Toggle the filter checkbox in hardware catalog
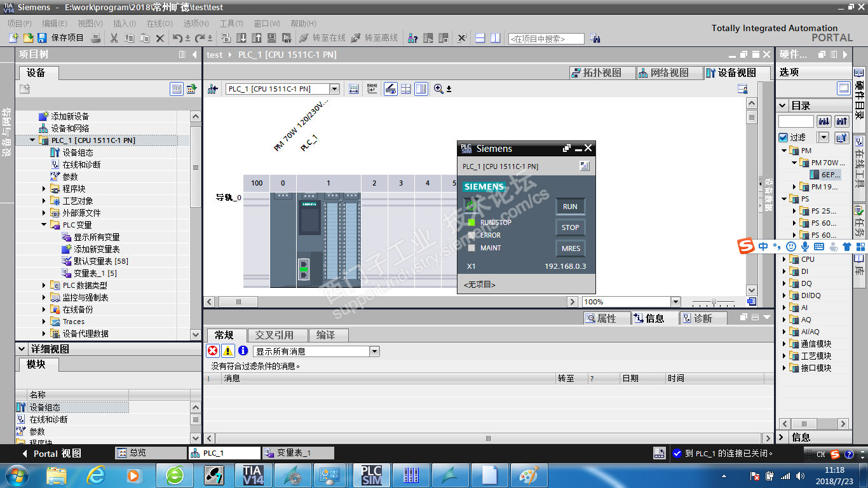Viewport: 868px width, 488px height. pos(783,137)
